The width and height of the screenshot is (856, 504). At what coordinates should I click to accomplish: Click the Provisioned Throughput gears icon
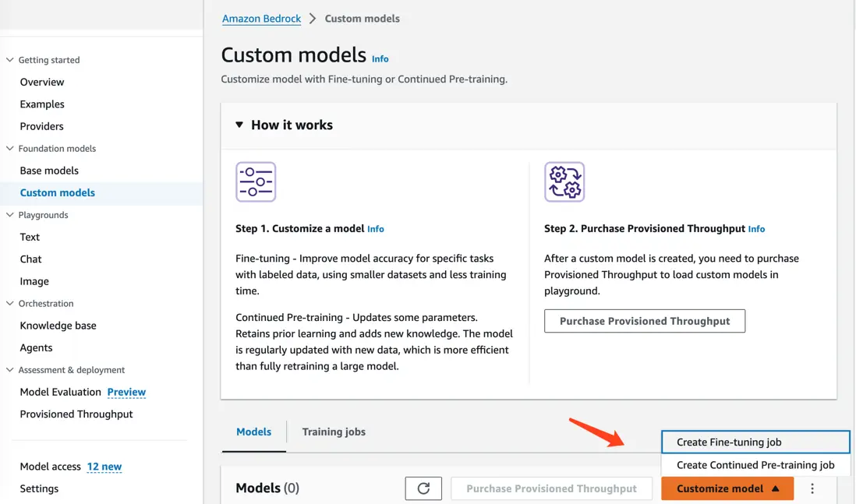564,182
